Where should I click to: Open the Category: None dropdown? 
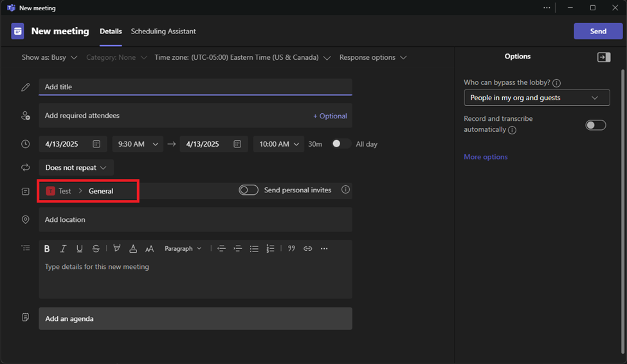coord(117,58)
